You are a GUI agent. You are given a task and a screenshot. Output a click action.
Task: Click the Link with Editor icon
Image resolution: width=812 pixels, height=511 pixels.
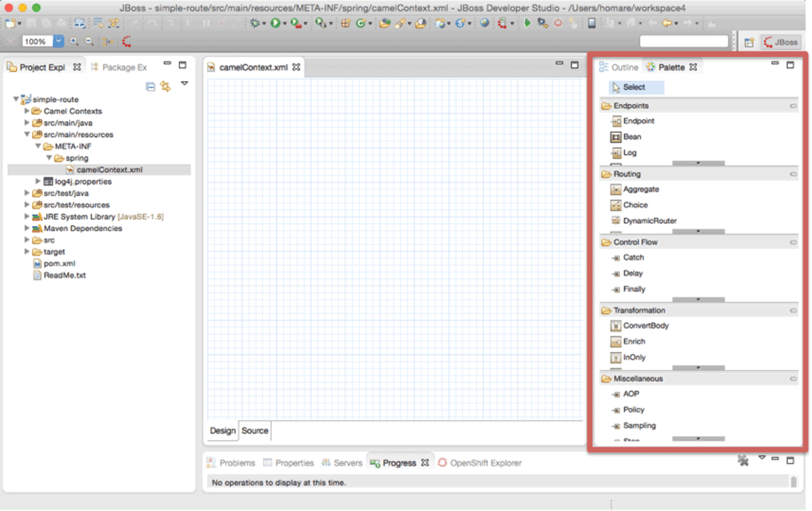click(x=166, y=86)
